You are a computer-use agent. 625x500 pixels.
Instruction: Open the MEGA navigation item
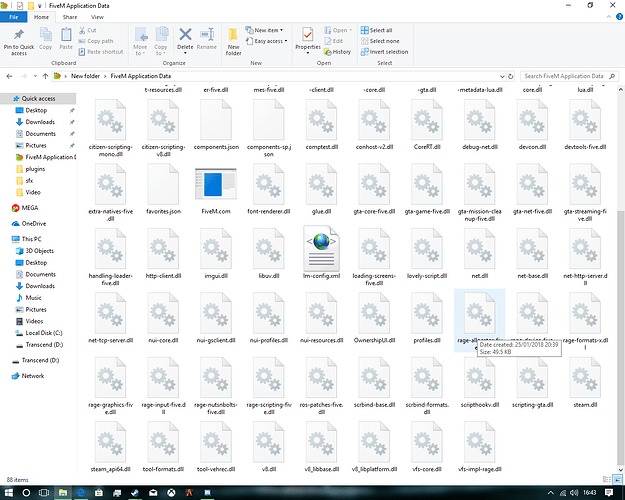pos(29,208)
